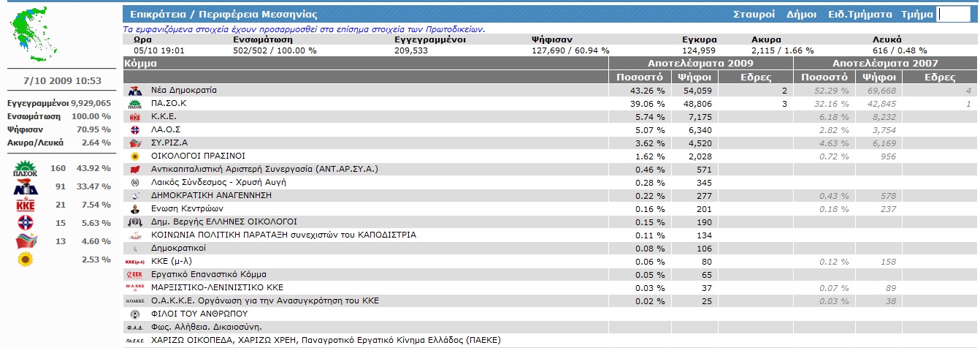980x348 pixels.
Task: Open the Δήμοι link in header
Action: (801, 15)
